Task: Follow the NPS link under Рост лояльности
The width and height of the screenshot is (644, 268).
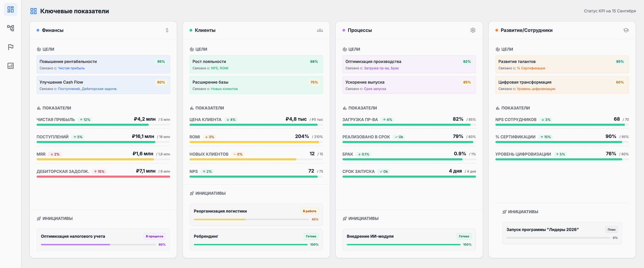Action: (x=214, y=68)
